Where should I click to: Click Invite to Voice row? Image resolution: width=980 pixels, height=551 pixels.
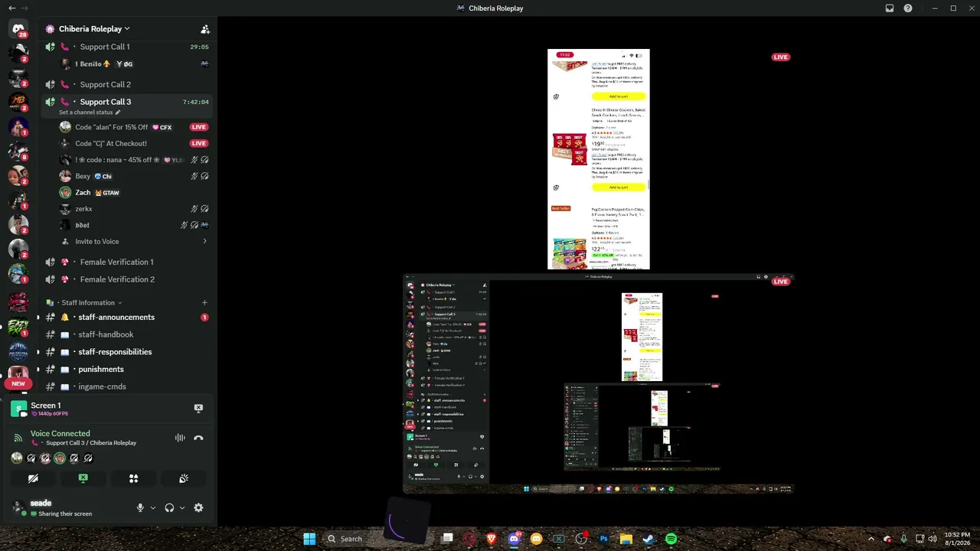click(x=134, y=241)
